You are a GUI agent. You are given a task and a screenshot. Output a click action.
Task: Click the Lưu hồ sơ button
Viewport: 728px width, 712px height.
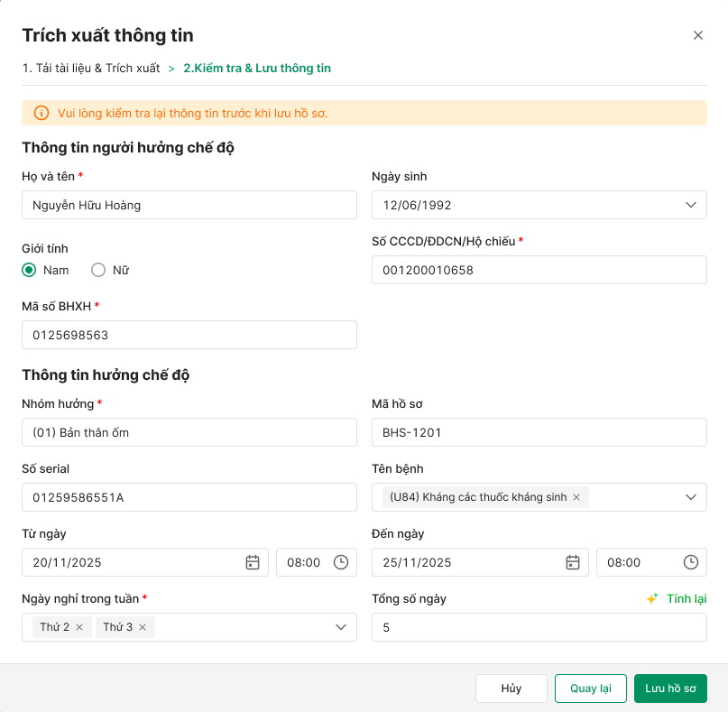[670, 689]
